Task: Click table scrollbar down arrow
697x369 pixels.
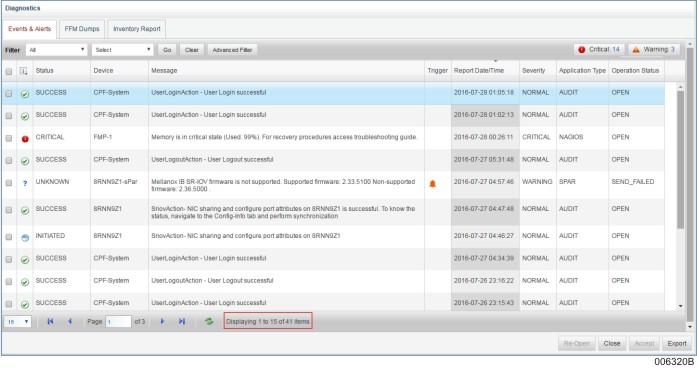Action: [681, 306]
